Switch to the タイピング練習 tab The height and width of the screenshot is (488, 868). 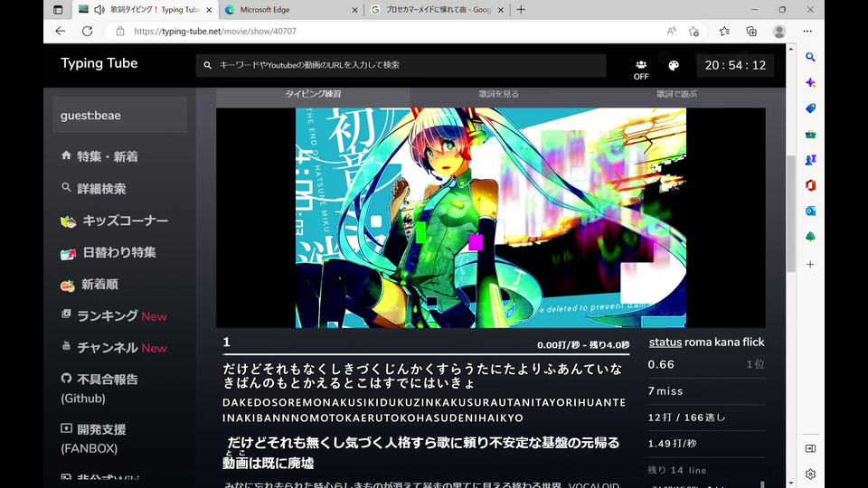(313, 94)
